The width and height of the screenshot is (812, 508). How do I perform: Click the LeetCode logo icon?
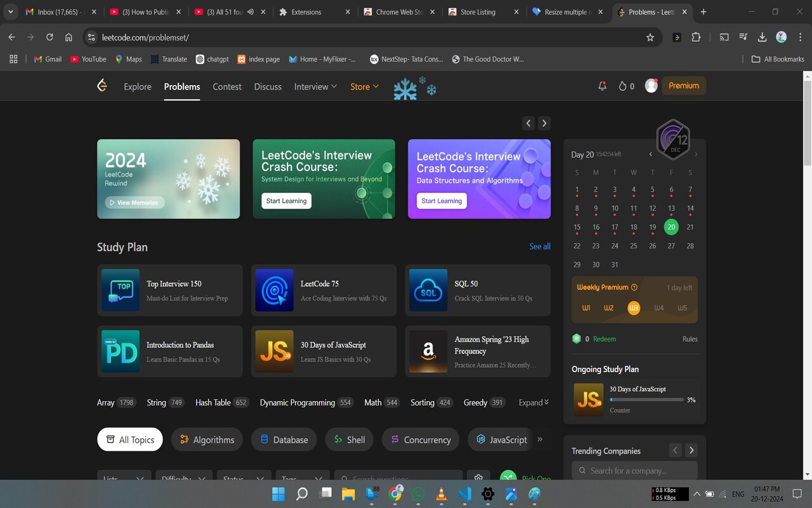click(101, 85)
